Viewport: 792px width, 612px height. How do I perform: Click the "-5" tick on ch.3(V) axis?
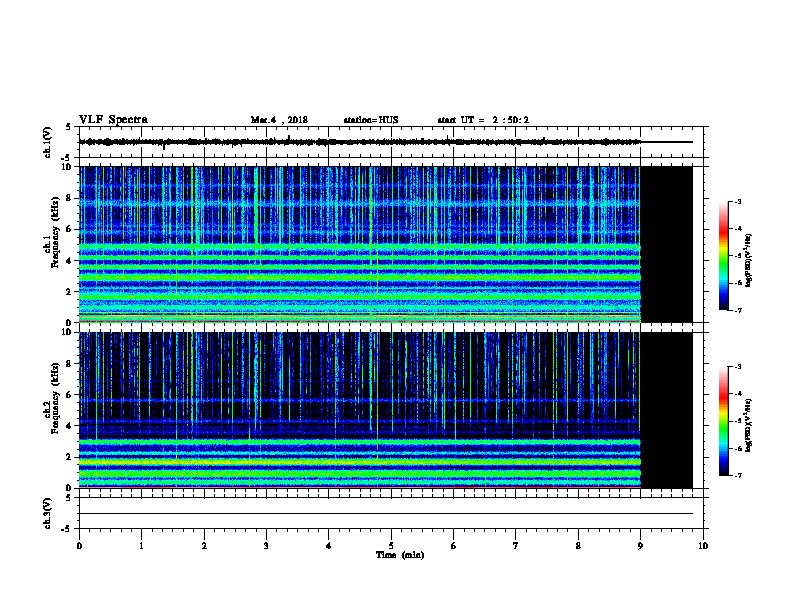click(x=67, y=529)
